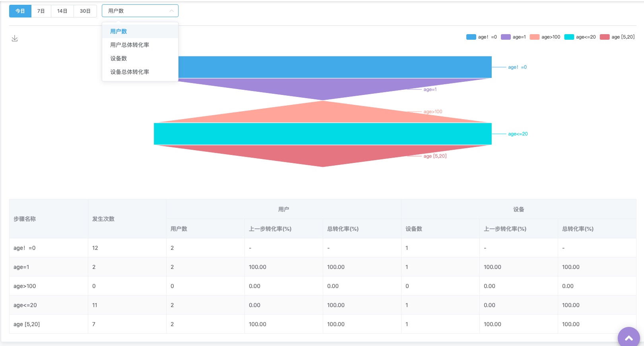Switch to the 7日 date range
The image size is (644, 346).
(x=41, y=11)
